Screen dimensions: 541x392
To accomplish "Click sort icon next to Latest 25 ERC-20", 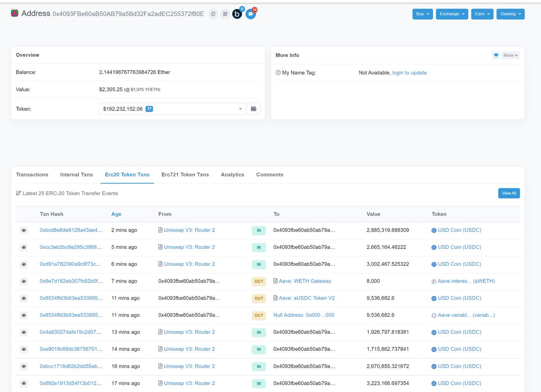I will pyautogui.click(x=18, y=193).
